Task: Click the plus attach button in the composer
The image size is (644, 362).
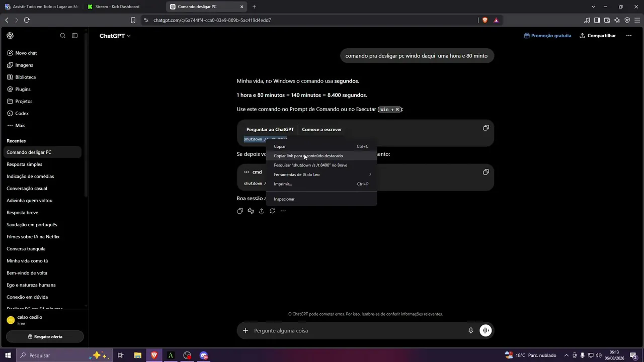Action: coord(246,330)
